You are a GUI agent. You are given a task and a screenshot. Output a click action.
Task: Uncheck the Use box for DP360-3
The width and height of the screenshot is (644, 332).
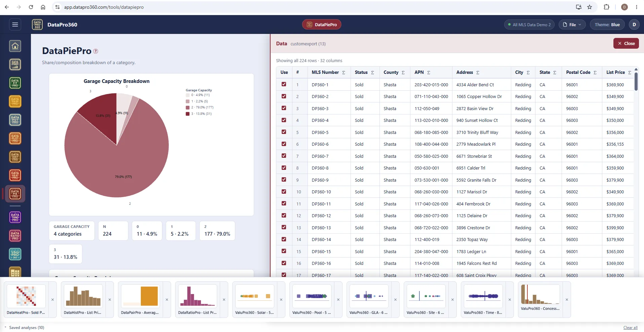(x=284, y=108)
